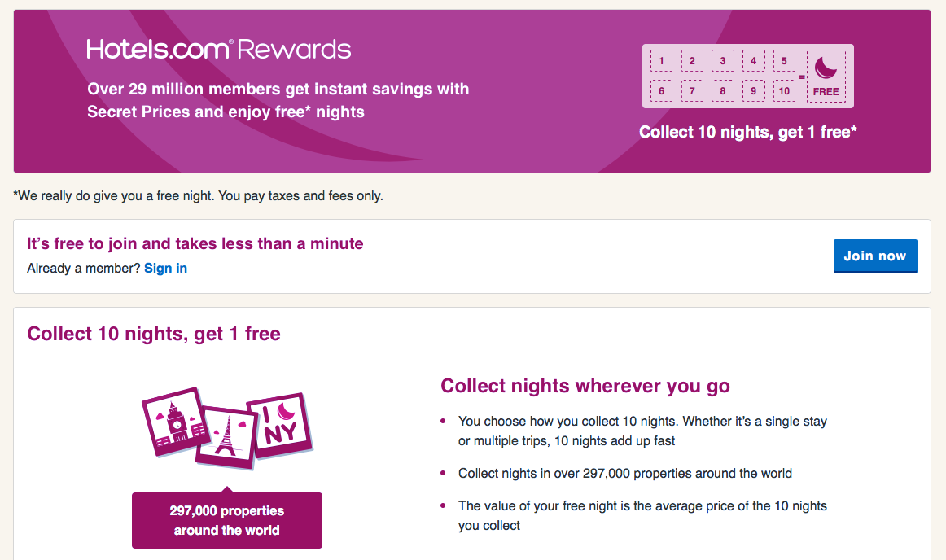Select night stamp number 8

722,90
